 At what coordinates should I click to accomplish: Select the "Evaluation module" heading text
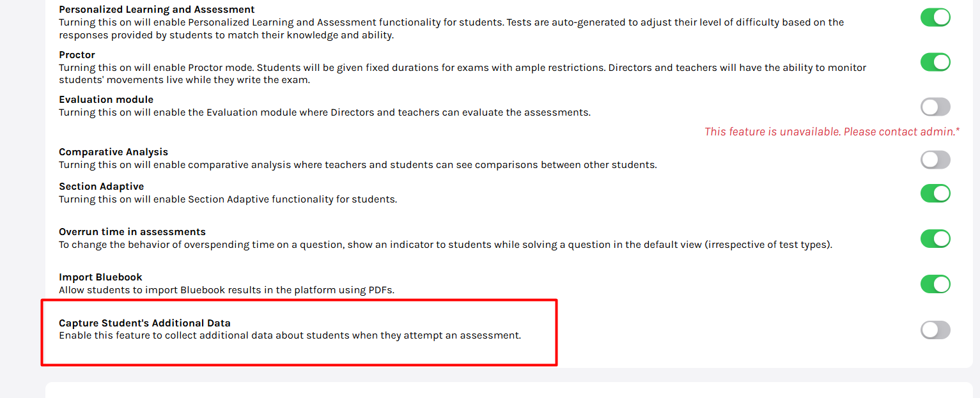tap(106, 100)
